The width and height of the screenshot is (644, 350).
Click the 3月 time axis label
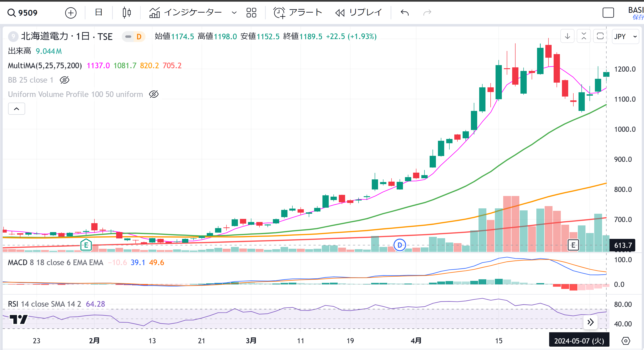[251, 341]
